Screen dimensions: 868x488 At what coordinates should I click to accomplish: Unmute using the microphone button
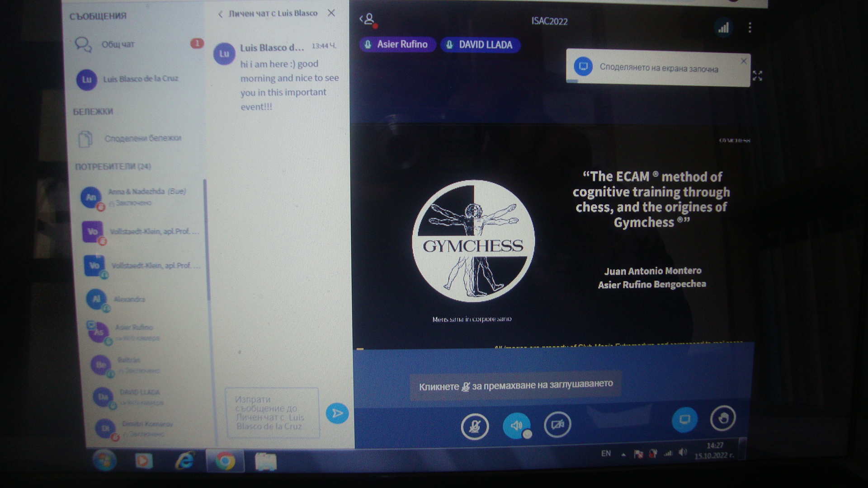(475, 426)
